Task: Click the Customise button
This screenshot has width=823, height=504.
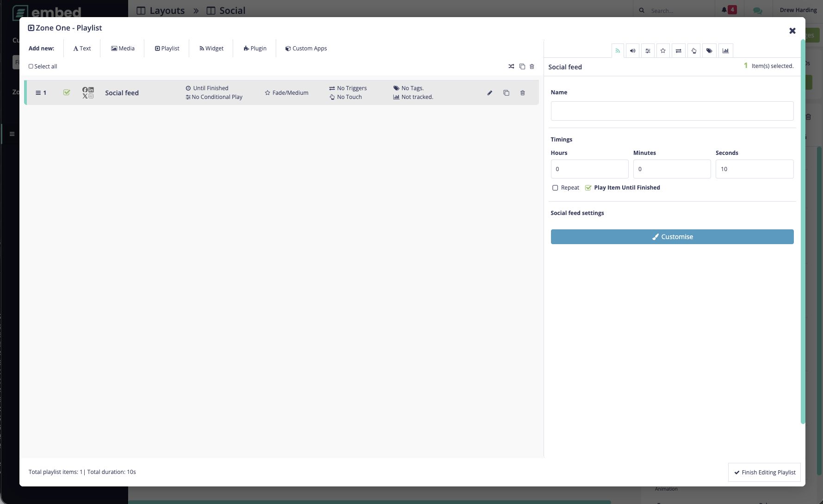Action: click(672, 236)
